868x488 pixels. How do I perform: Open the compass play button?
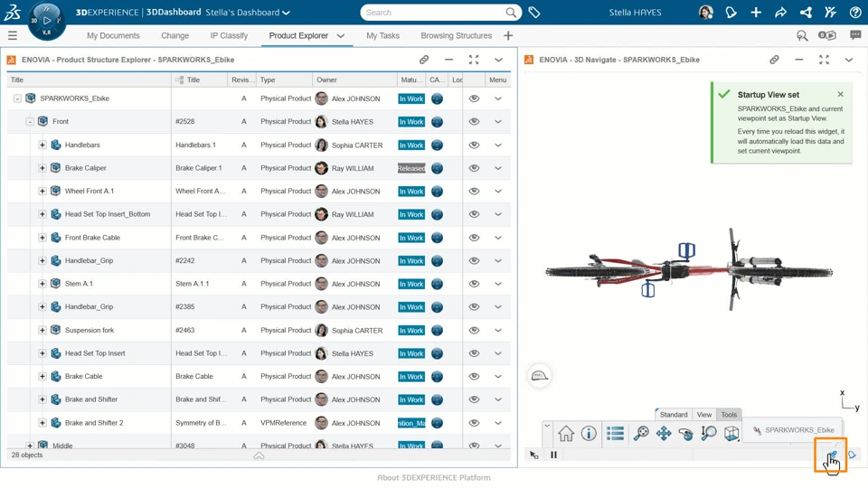point(46,21)
